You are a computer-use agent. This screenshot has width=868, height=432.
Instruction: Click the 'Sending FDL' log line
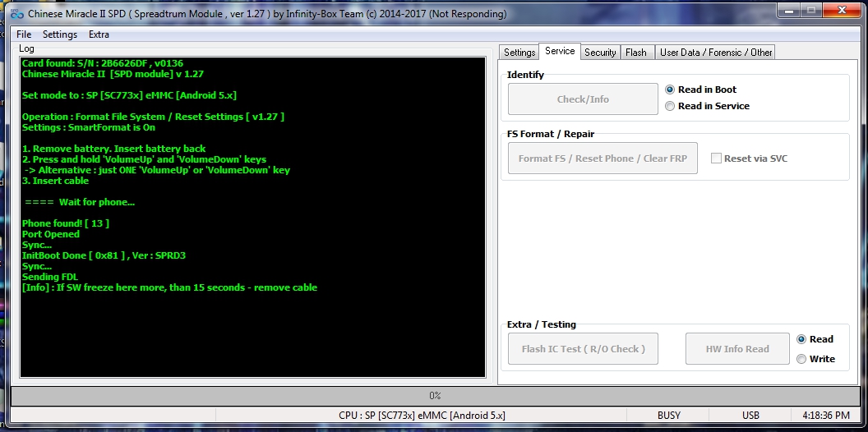(x=50, y=277)
